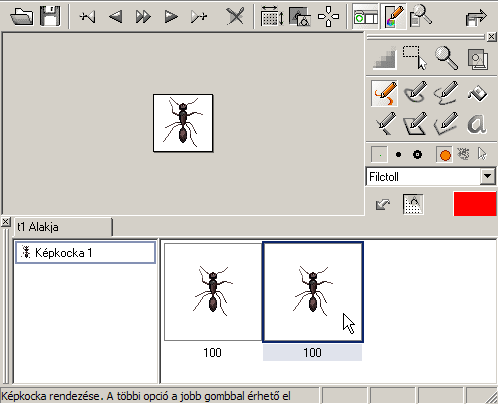Click the floppy disk save icon
The width and height of the screenshot is (498, 404).
pos(50,16)
